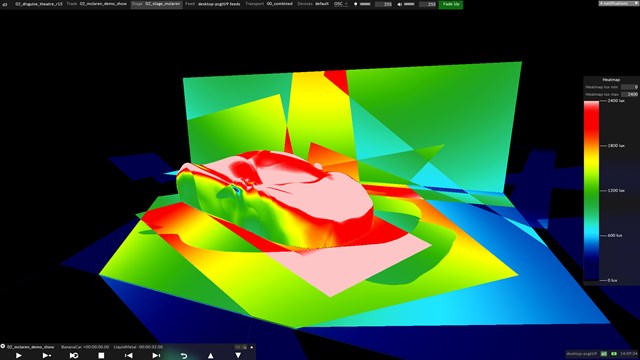640x360 pixels.
Task: Click the up-triangle icon in transport bar
Action: tap(211, 356)
